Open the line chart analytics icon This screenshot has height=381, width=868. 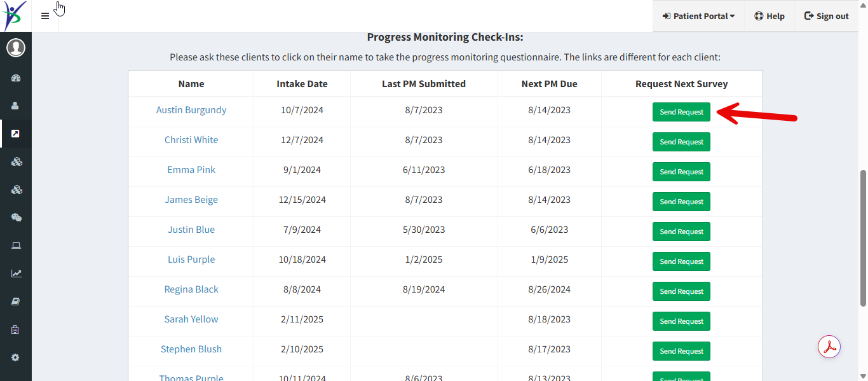[x=16, y=274]
